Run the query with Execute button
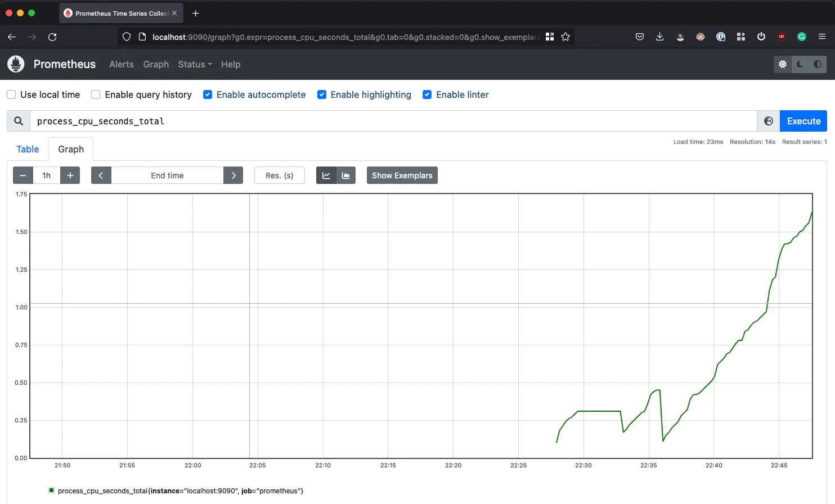Image resolution: width=835 pixels, height=504 pixels. point(803,121)
